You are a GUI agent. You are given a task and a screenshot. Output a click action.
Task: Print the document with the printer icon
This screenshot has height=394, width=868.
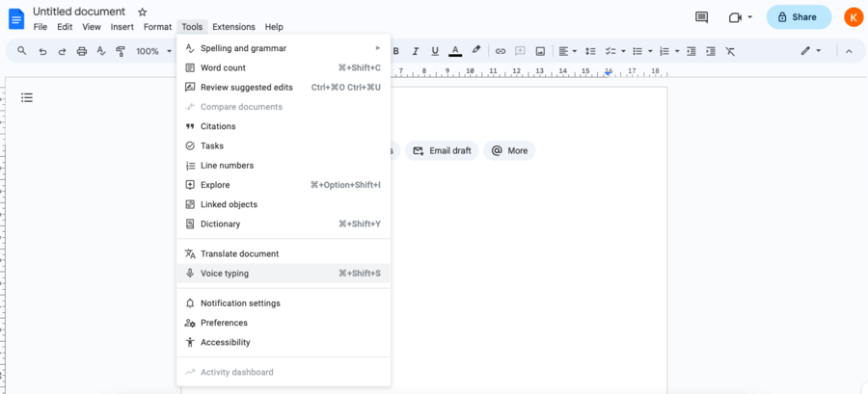click(82, 51)
